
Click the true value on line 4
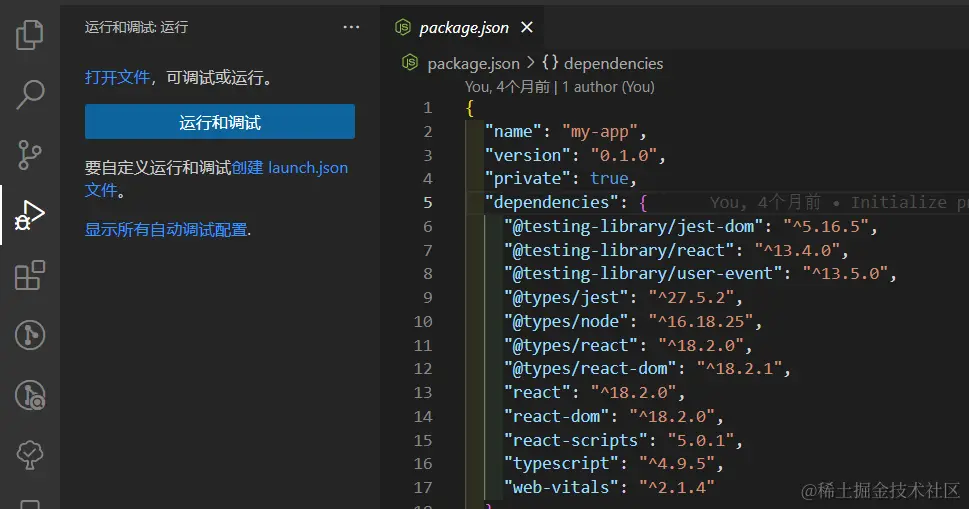(x=609, y=179)
